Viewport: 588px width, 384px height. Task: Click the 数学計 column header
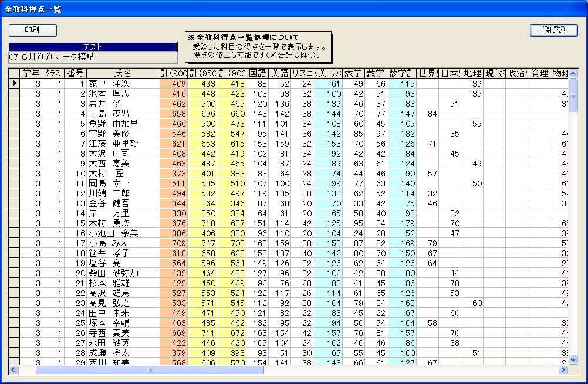[401, 73]
